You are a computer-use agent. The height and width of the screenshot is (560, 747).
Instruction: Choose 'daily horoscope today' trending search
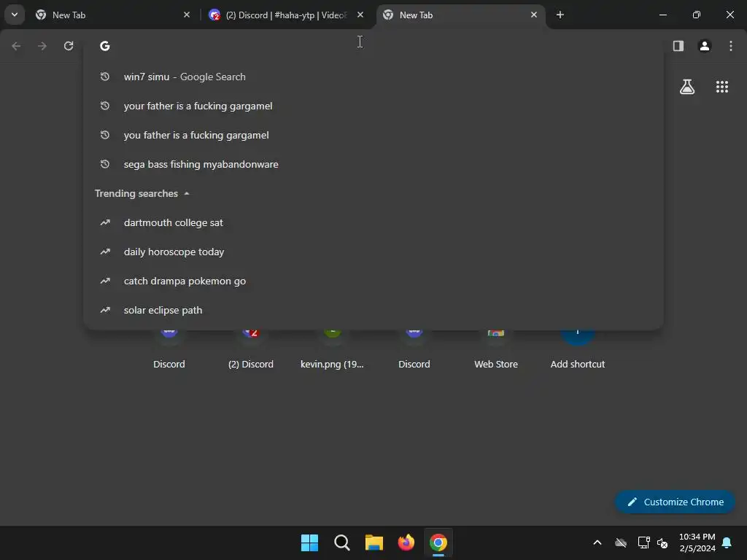point(373,252)
